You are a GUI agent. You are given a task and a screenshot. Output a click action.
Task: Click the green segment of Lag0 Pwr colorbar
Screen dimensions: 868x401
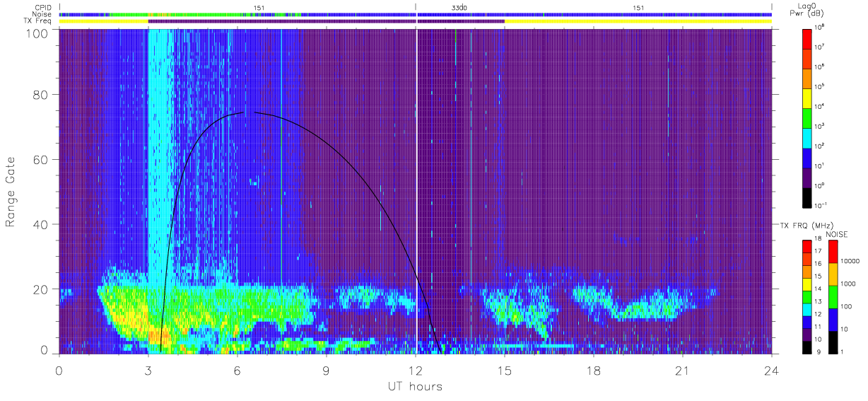(808, 117)
